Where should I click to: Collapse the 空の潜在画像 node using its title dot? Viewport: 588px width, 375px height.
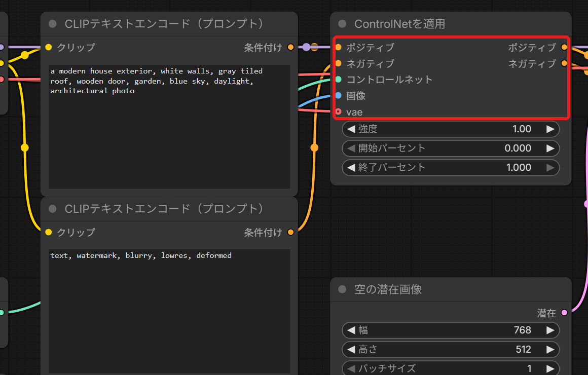click(342, 289)
